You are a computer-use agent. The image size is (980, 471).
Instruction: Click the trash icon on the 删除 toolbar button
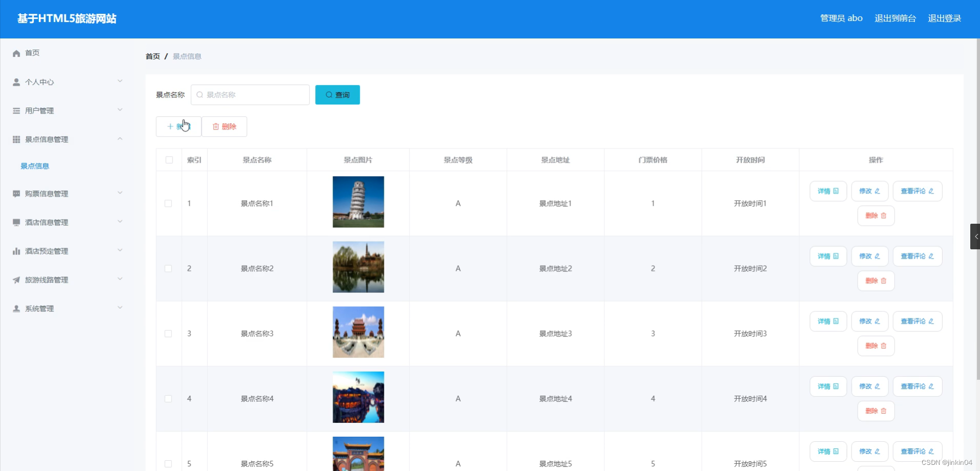[215, 126]
